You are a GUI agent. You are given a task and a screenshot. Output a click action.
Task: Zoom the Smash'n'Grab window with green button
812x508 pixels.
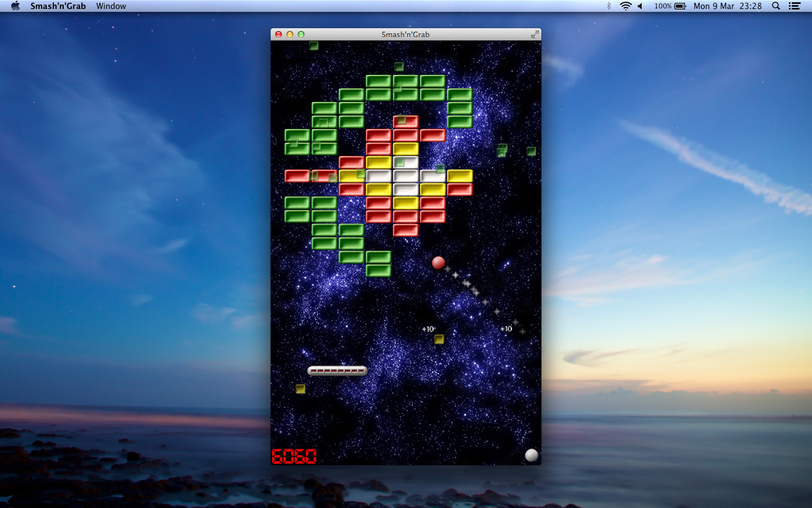301,34
